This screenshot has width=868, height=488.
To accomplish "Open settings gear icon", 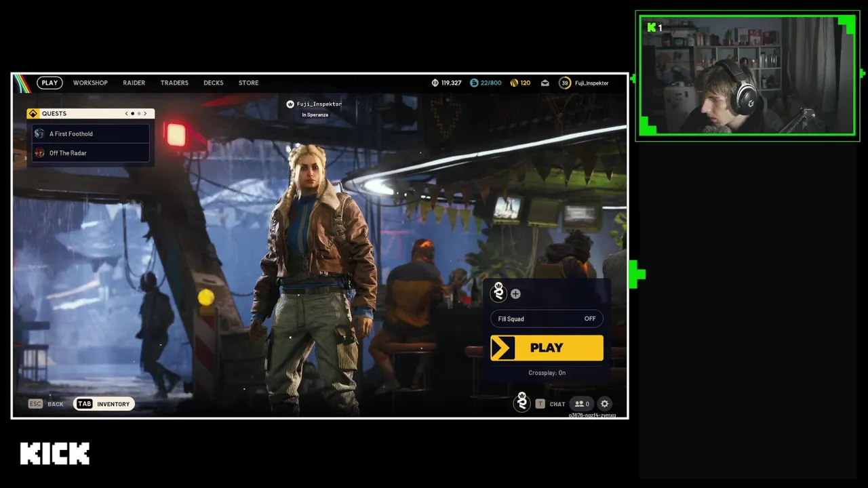I will [605, 403].
